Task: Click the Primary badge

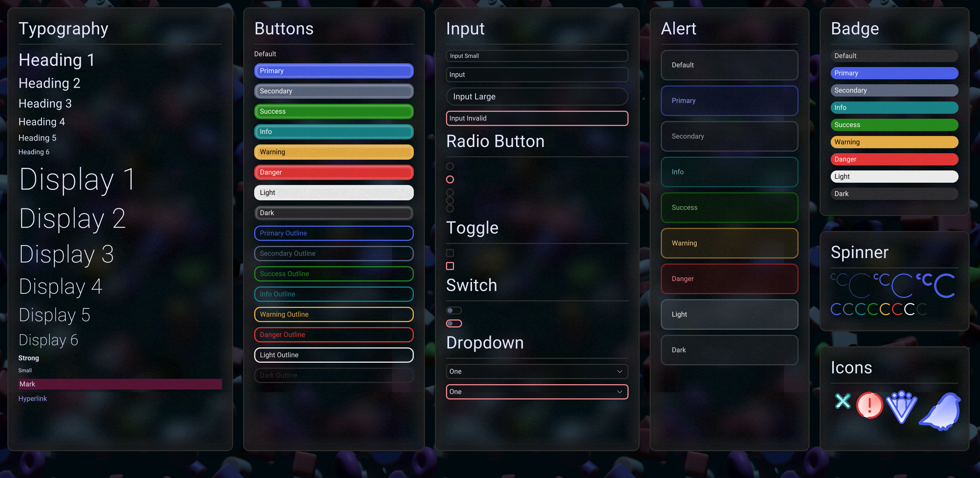Action: [x=894, y=73]
